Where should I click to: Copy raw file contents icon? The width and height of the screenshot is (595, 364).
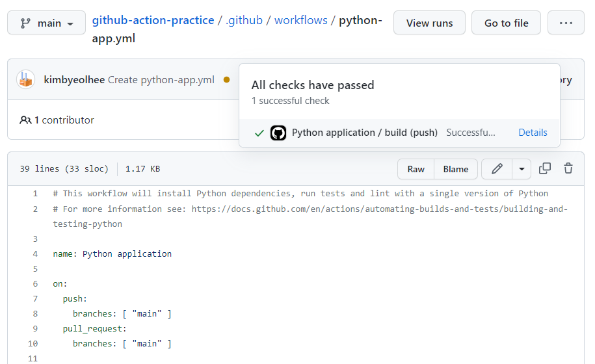(545, 169)
